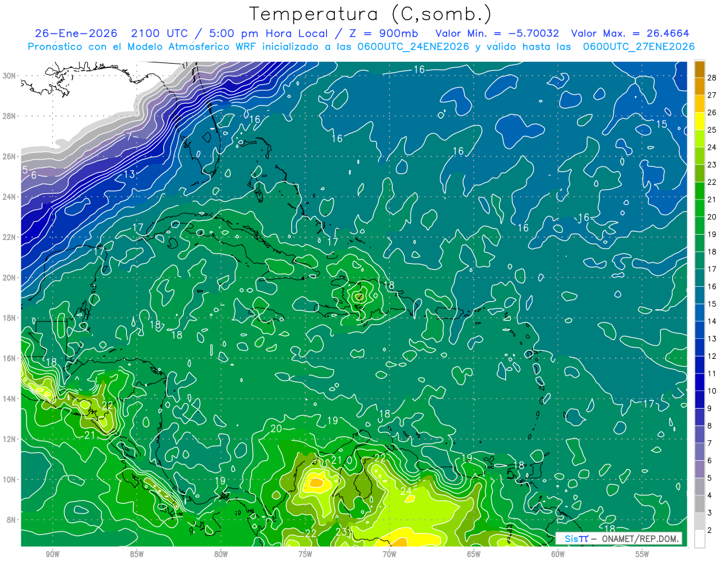Click the "28N" latitude axis label
Image resolution: width=728 pixels, height=562 pixels.
tap(10, 116)
